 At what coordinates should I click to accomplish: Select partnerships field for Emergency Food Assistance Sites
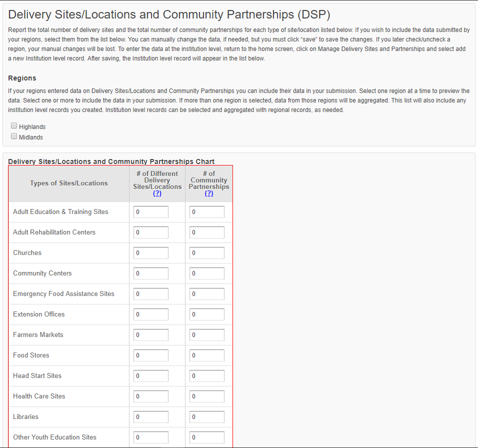pos(207,294)
